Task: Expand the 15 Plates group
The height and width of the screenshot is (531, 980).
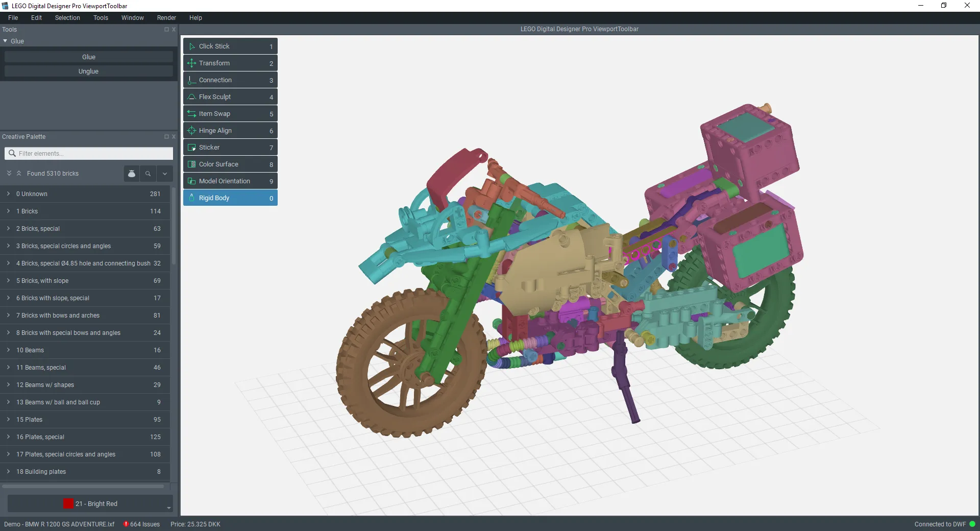Action: [8, 420]
